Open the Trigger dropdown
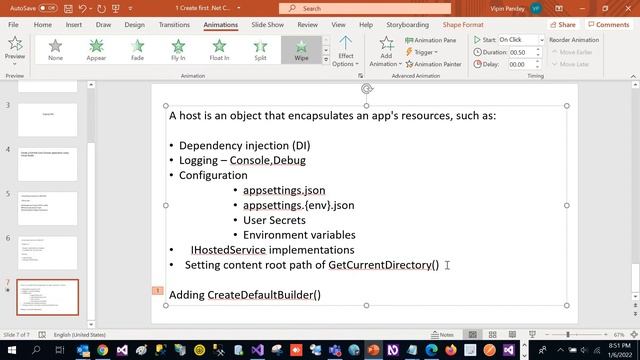640x360 pixels. 422,52
